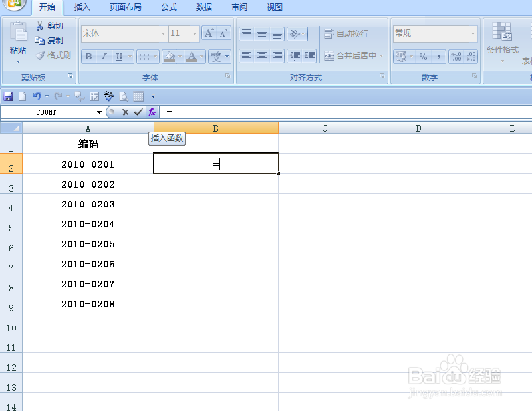Open the Name Box dropdown arrow
Viewport: 532px width, 411px height.
(x=99, y=112)
